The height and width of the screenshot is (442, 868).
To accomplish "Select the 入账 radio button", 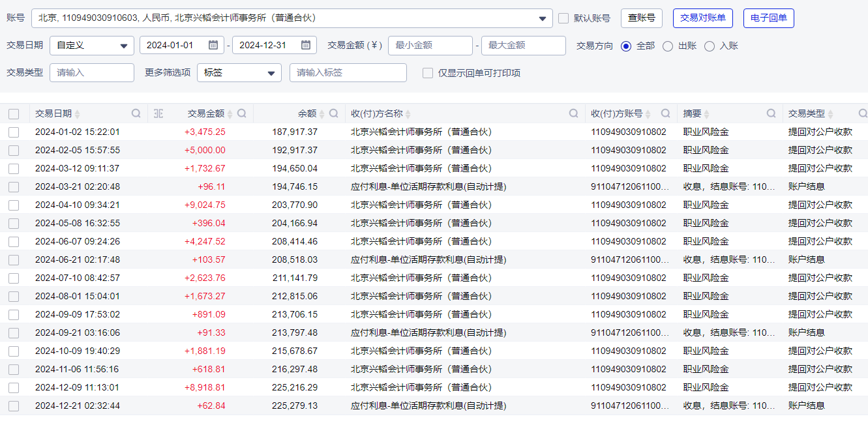I will [710, 46].
